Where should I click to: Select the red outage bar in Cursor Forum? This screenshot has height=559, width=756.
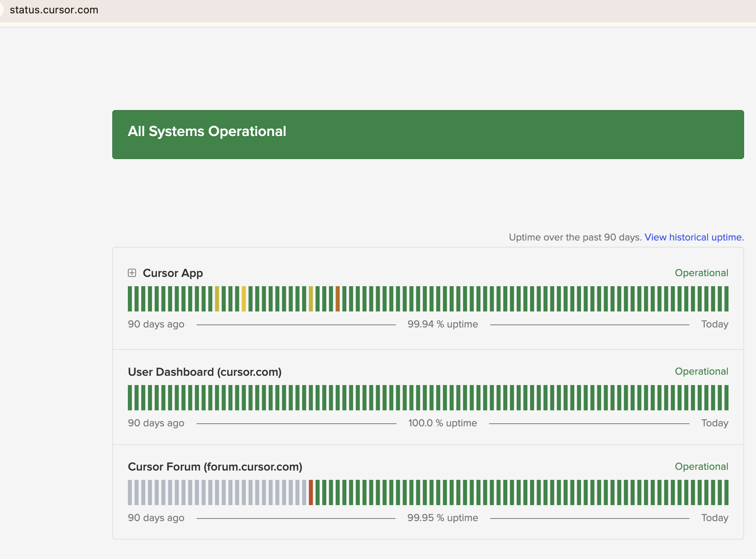click(x=311, y=492)
